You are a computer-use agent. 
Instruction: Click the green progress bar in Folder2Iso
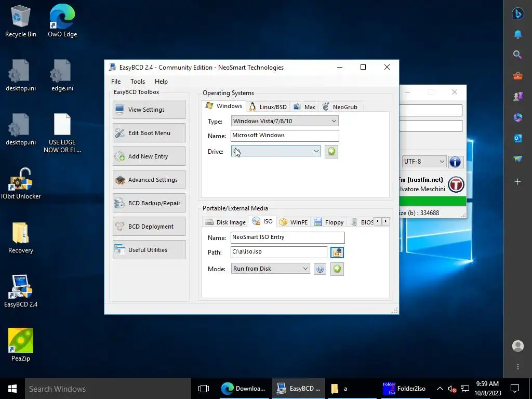click(x=433, y=201)
